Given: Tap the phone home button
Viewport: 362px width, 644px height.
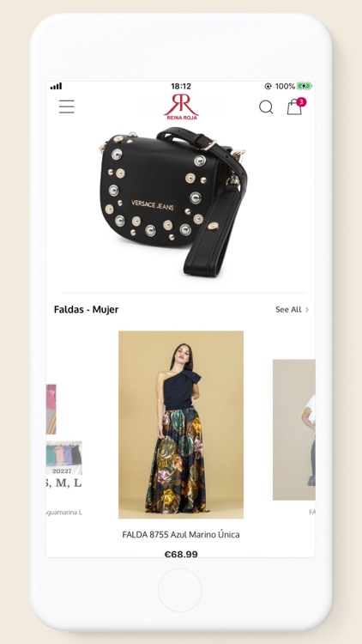Looking at the screenshot, I should tap(180, 590).
